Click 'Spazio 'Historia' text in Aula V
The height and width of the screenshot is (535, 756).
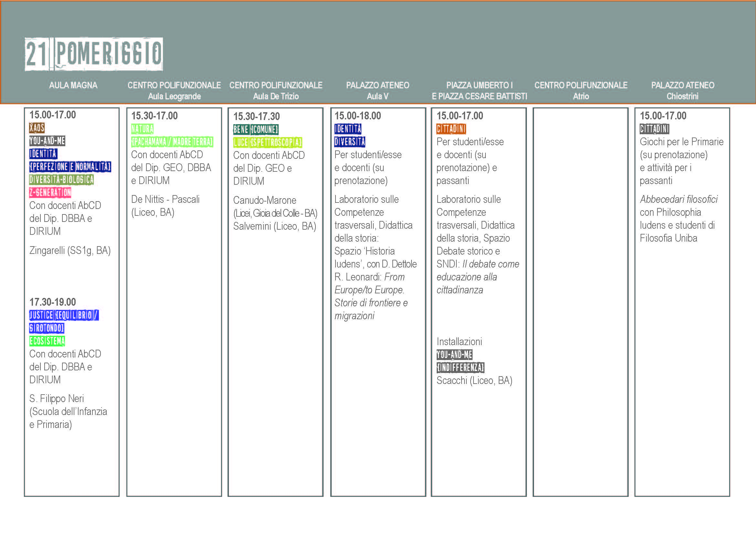tap(365, 251)
